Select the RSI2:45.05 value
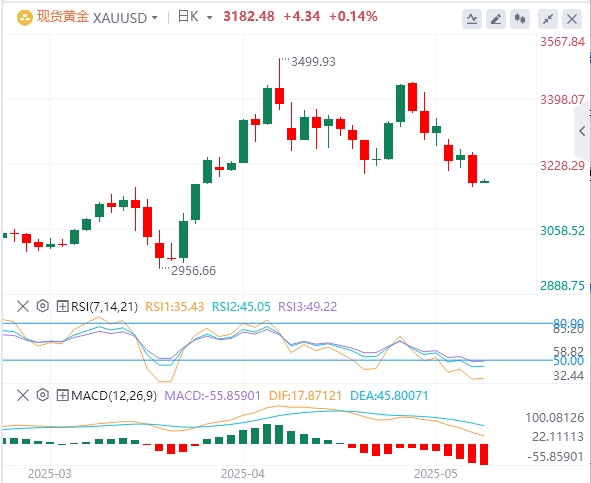The width and height of the screenshot is (591, 483). [x=241, y=307]
